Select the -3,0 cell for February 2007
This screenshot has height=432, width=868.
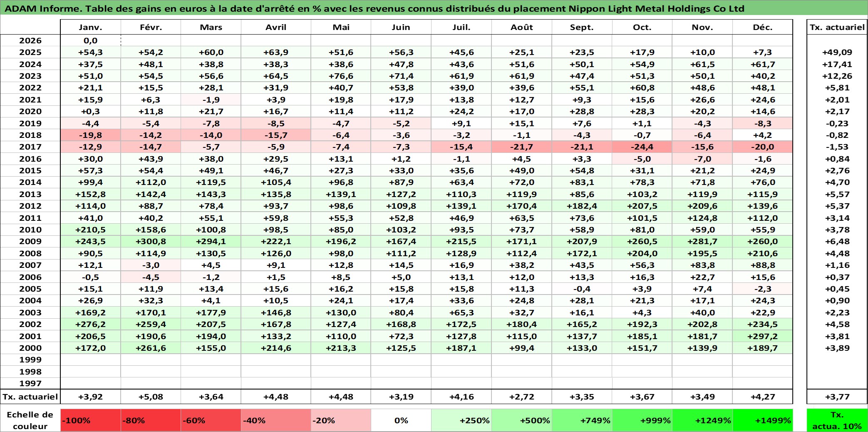coord(151,265)
